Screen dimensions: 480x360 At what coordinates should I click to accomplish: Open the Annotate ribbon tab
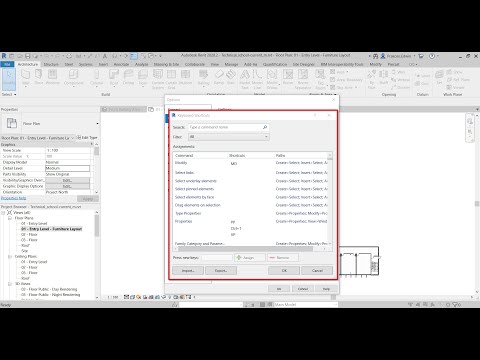tap(121, 64)
